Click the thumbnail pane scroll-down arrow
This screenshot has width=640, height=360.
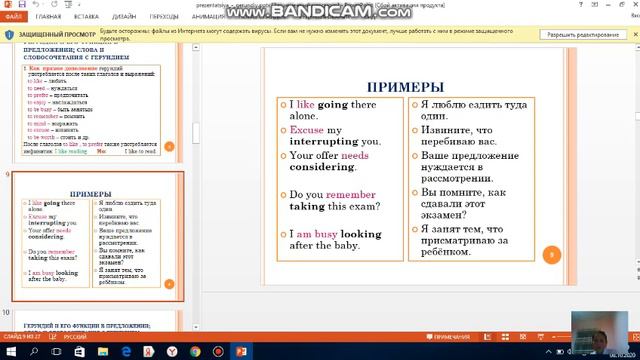(x=196, y=327)
